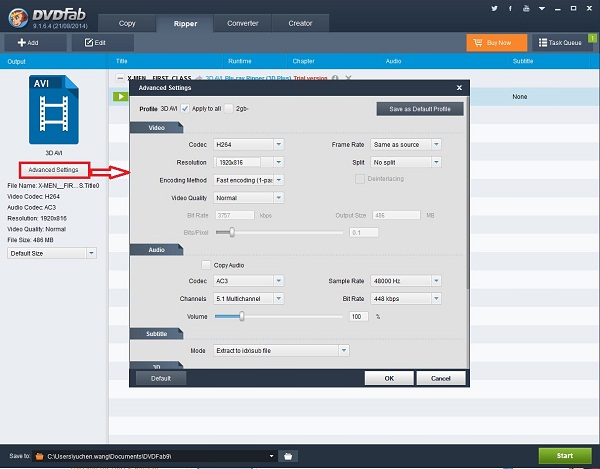600x469 pixels.
Task: Open the Video Quality Normal dropdown
Action: pos(248,198)
